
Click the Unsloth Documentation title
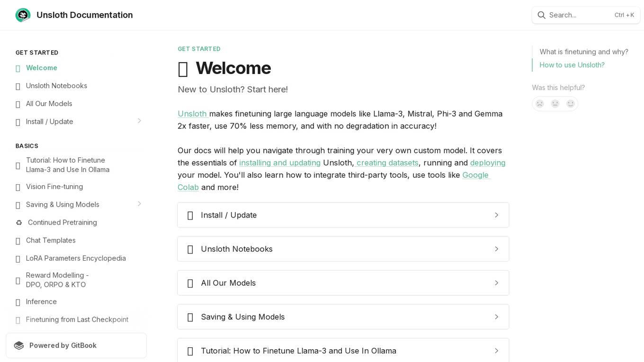(85, 15)
